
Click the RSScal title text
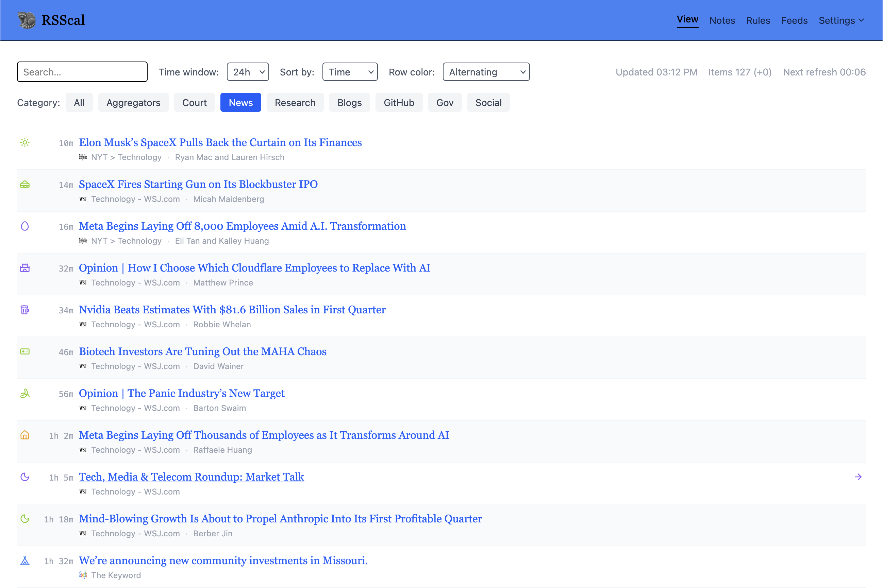63,20
